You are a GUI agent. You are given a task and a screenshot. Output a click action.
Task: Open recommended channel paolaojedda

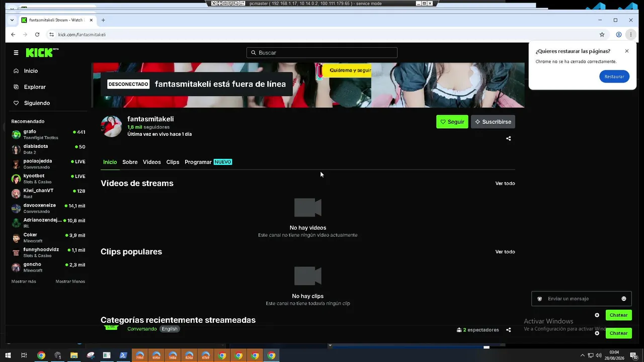tap(48, 164)
